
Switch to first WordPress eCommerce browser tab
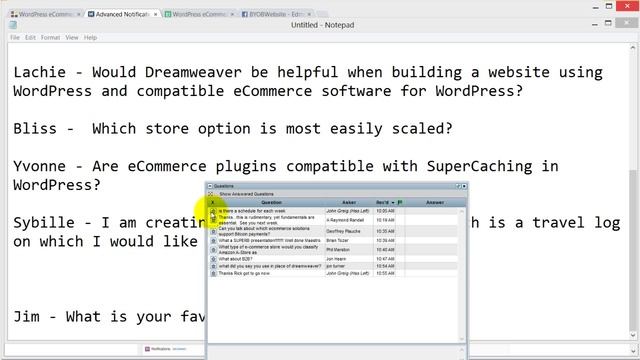pos(45,14)
